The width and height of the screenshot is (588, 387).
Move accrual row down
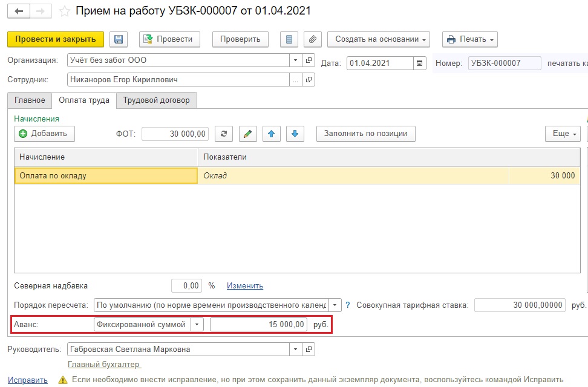[295, 134]
